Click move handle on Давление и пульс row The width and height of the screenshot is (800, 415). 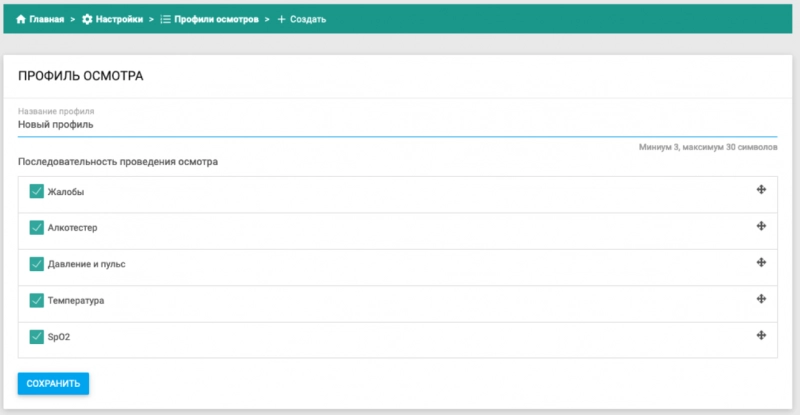click(x=761, y=262)
